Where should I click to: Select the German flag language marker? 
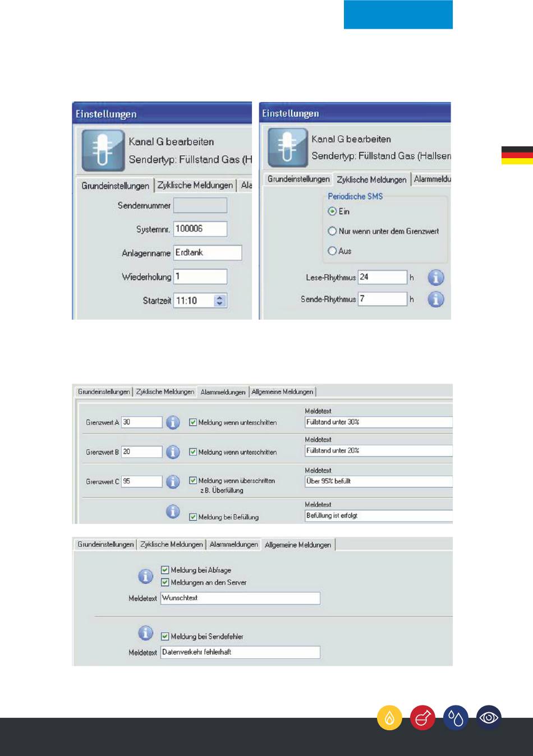[x=517, y=155]
